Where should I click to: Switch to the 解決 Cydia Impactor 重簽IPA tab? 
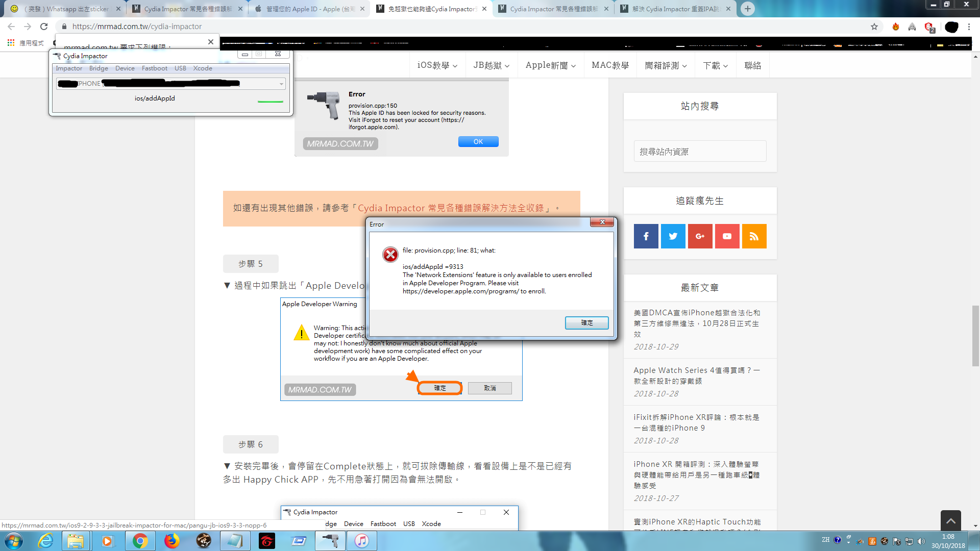tap(676, 9)
